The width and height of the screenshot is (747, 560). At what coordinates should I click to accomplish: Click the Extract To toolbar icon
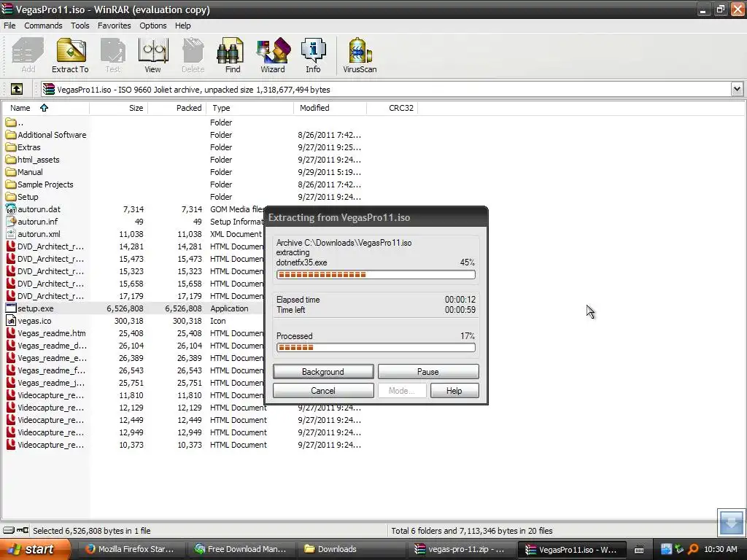tap(71, 55)
